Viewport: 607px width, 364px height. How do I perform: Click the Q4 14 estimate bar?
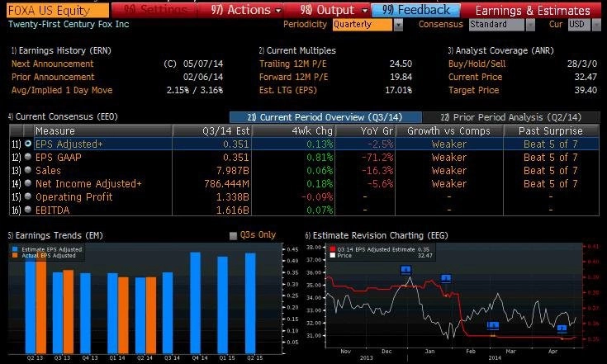196,302
